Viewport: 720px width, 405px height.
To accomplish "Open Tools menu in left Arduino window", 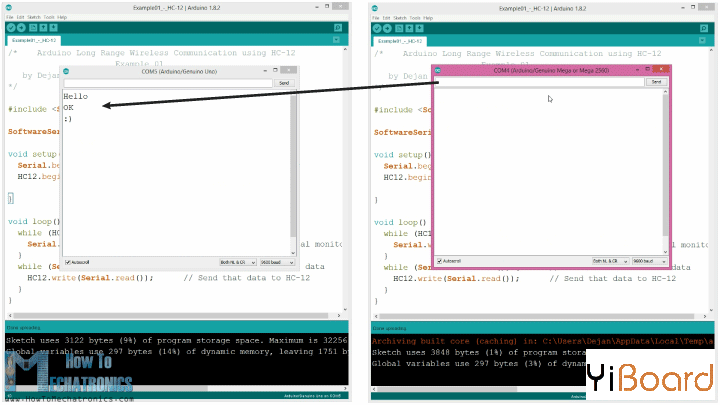I will (49, 17).
